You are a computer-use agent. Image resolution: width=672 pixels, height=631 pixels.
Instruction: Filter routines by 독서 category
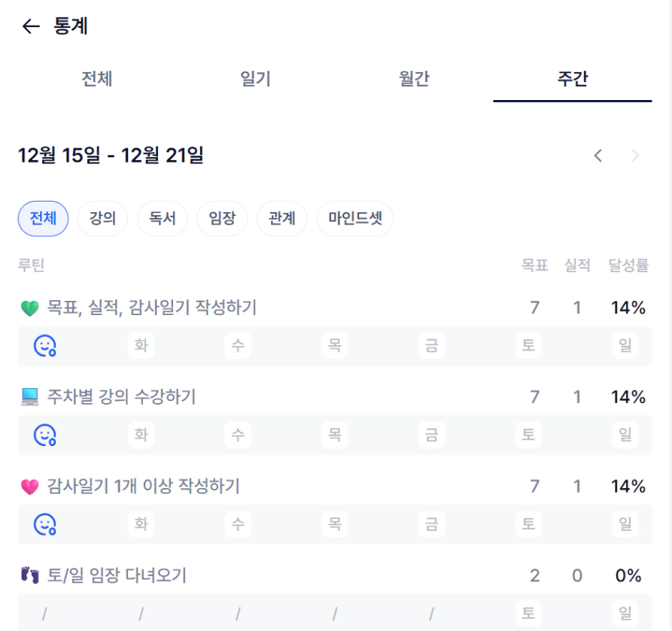163,219
